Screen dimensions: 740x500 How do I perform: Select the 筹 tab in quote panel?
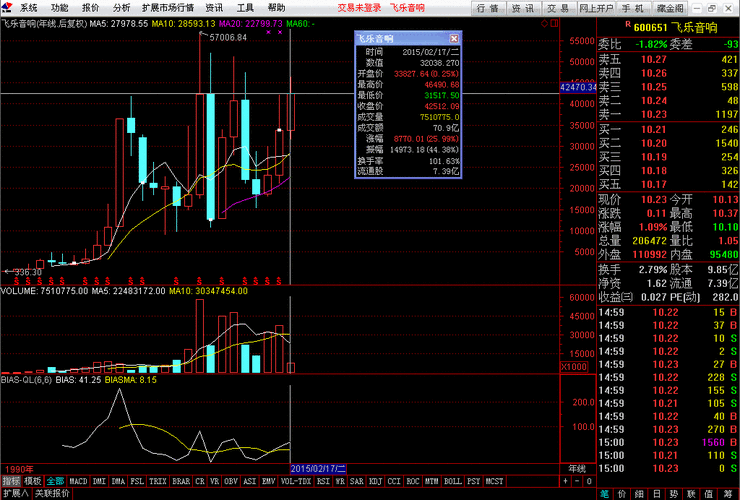point(726,494)
